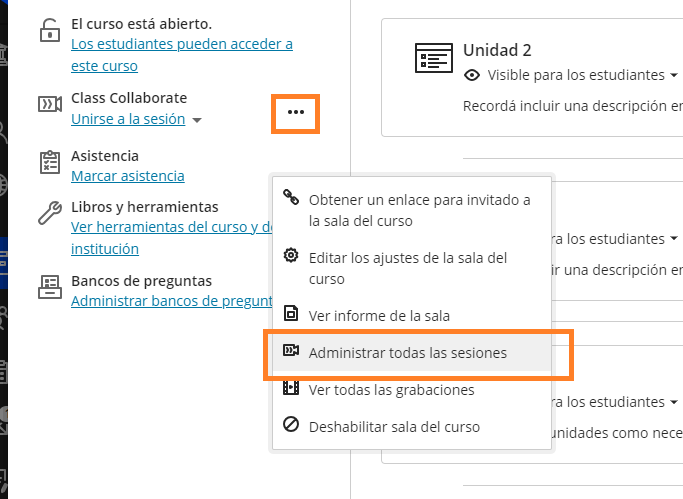
Task: Open the three-dots Class Collaborate options button
Action: point(295,112)
